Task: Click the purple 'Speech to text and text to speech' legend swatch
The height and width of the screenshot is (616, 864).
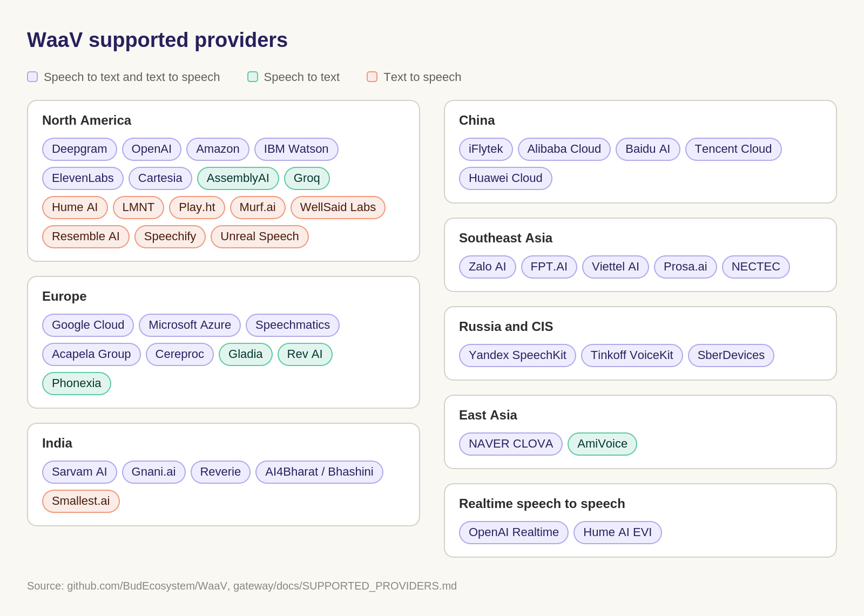Action: (x=32, y=77)
